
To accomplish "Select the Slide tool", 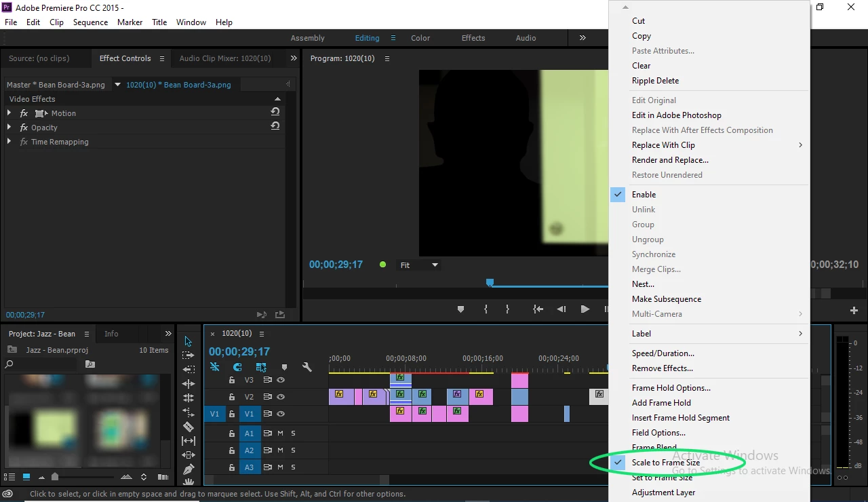I will [189, 455].
